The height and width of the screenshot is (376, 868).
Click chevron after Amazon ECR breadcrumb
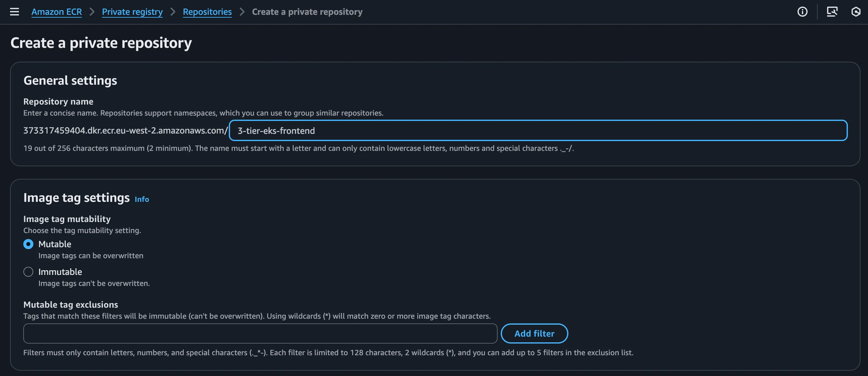click(x=92, y=12)
